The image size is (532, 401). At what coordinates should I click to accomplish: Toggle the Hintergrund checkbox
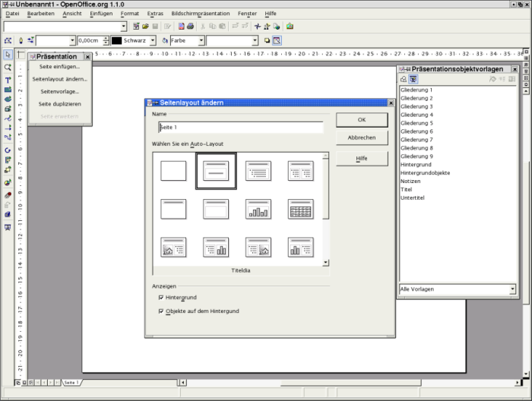[161, 298]
